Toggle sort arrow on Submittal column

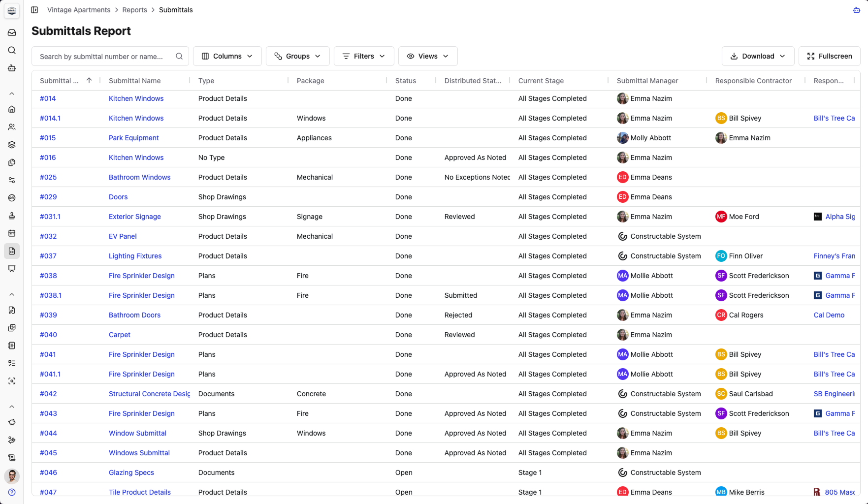(x=89, y=80)
